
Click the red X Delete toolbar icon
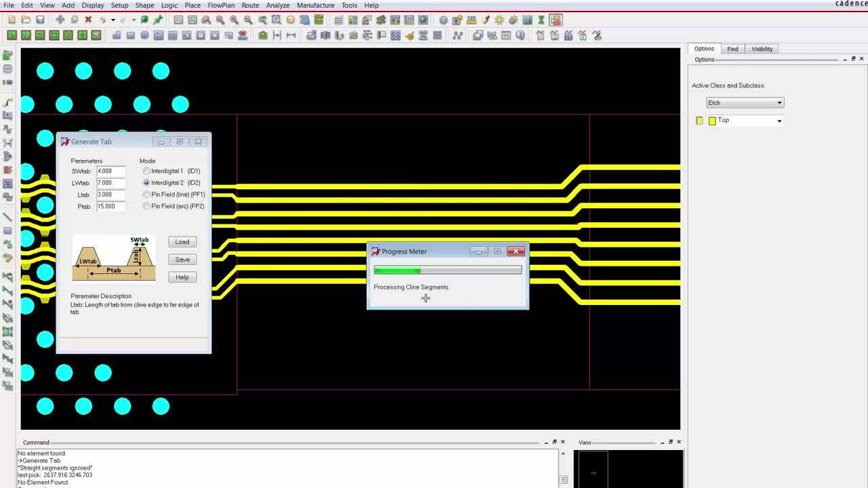(88, 20)
